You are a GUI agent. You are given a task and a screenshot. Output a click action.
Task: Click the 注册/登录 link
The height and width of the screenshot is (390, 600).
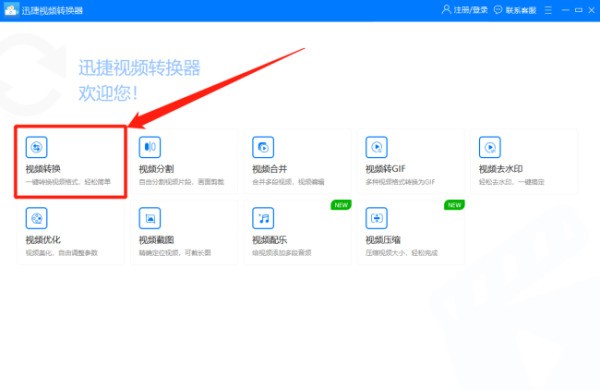click(x=471, y=10)
